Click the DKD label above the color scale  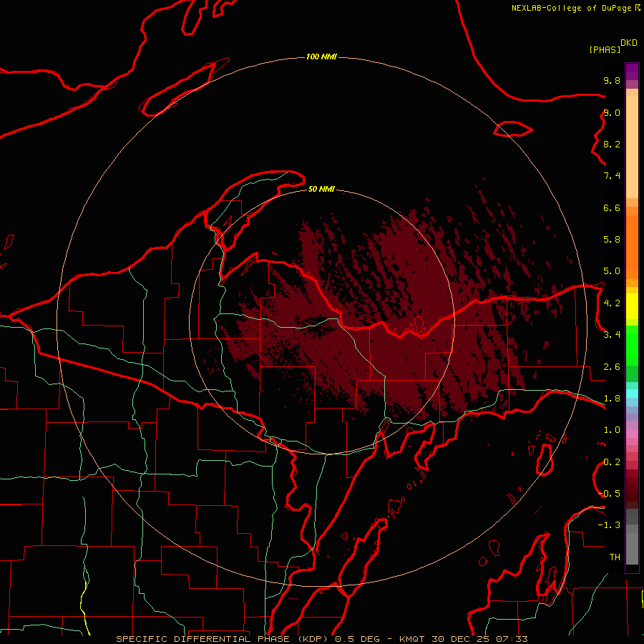(x=629, y=43)
